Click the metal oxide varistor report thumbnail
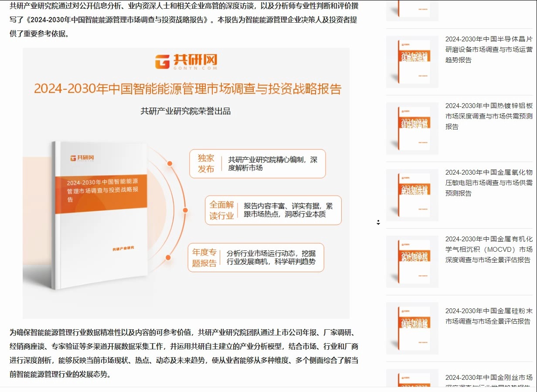The image size is (537, 392). [x=412, y=195]
